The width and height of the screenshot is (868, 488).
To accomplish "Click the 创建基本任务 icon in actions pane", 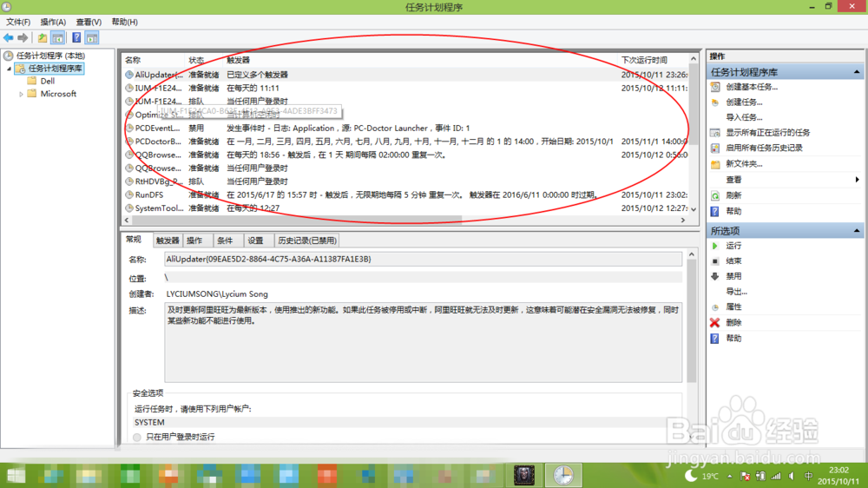I will [715, 87].
